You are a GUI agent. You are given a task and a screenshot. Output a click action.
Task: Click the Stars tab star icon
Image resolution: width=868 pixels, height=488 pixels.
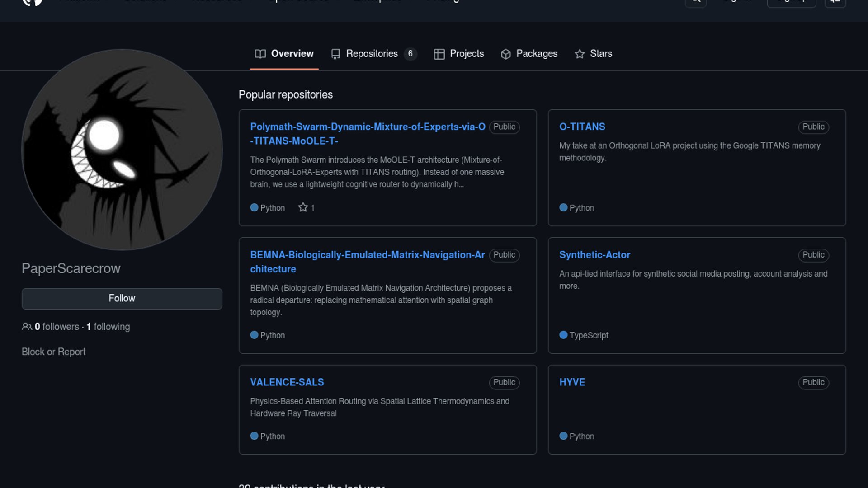click(580, 54)
